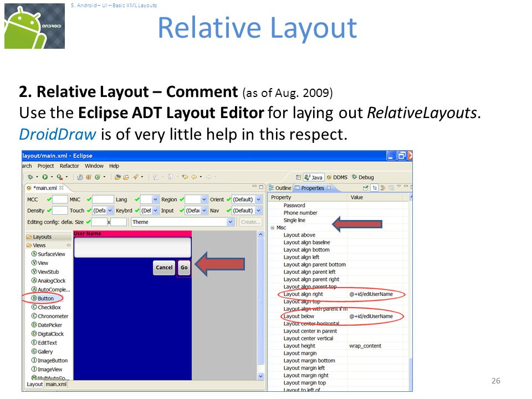Switch to the Debug perspective

(362, 177)
